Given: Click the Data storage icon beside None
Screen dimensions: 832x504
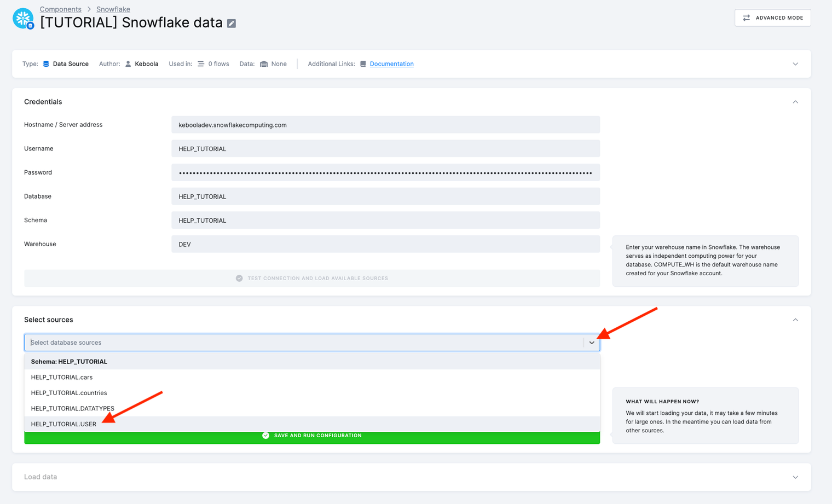Looking at the screenshot, I should [264, 64].
